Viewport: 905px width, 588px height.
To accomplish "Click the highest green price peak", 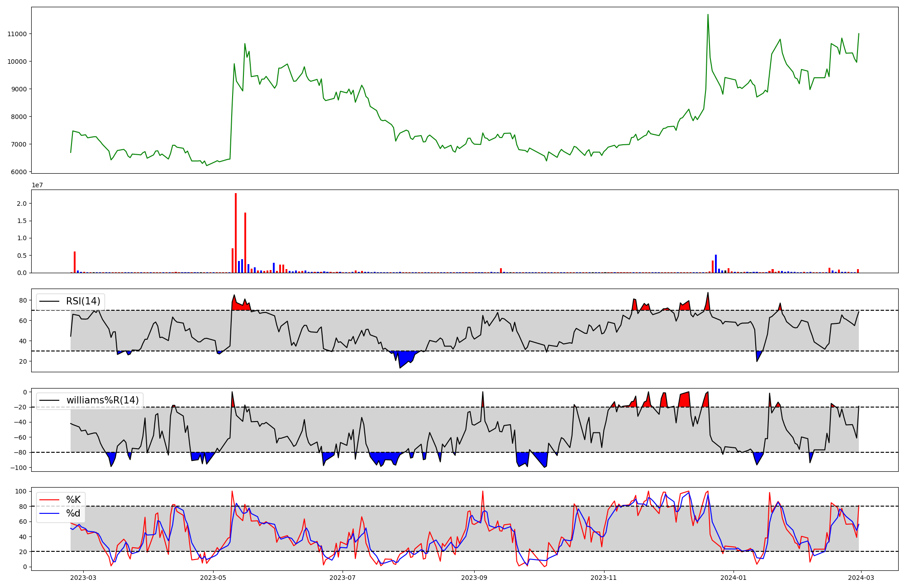I will click(x=708, y=15).
